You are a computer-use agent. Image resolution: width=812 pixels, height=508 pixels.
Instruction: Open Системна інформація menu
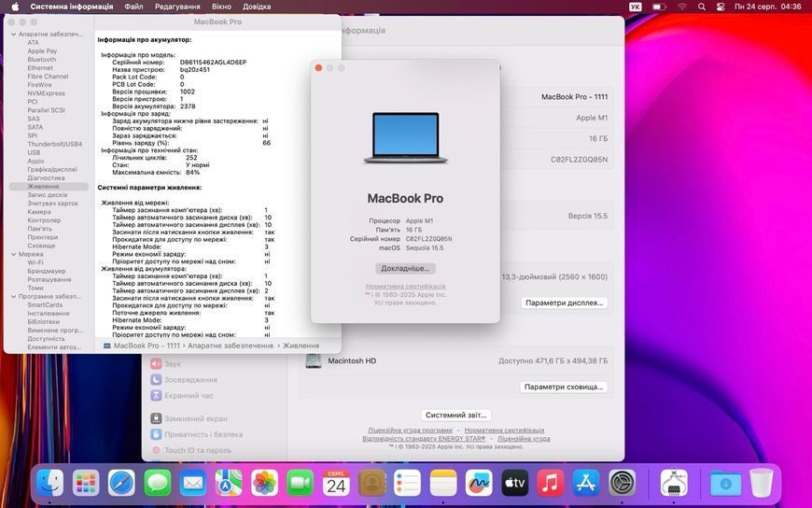72,7
